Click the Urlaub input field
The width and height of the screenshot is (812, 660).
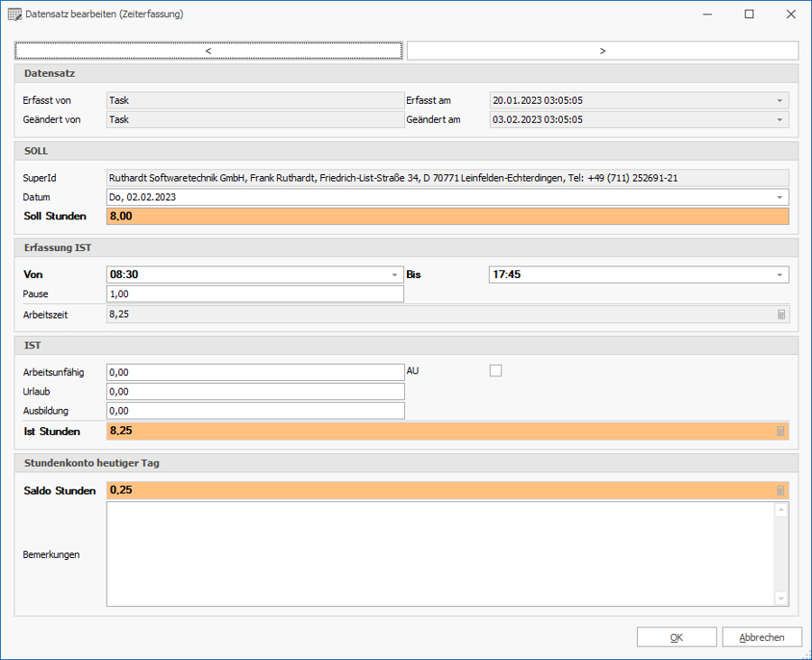[x=255, y=392]
